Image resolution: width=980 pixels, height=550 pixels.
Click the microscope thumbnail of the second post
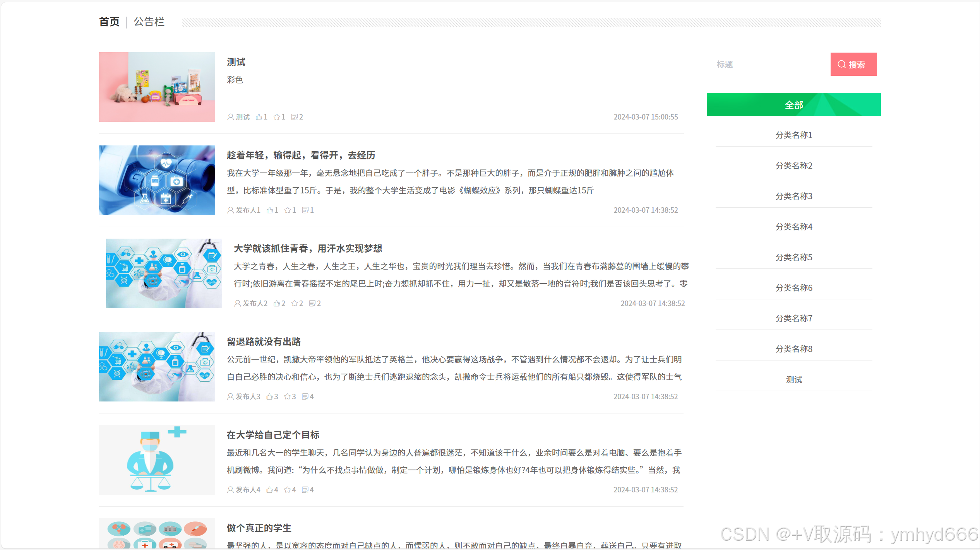click(x=157, y=180)
